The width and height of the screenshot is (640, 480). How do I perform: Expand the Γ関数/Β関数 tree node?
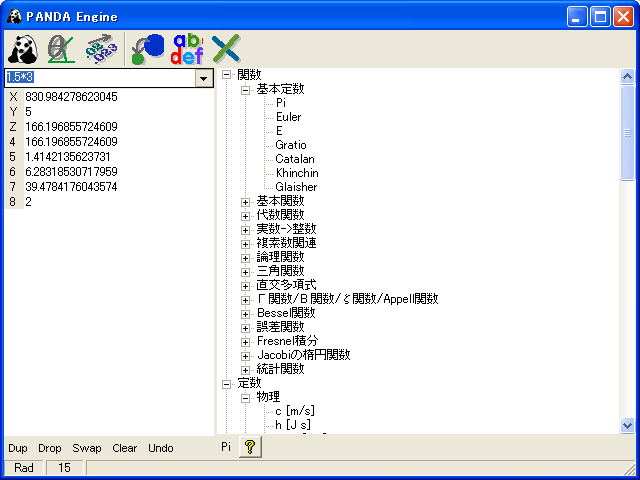tap(245, 300)
